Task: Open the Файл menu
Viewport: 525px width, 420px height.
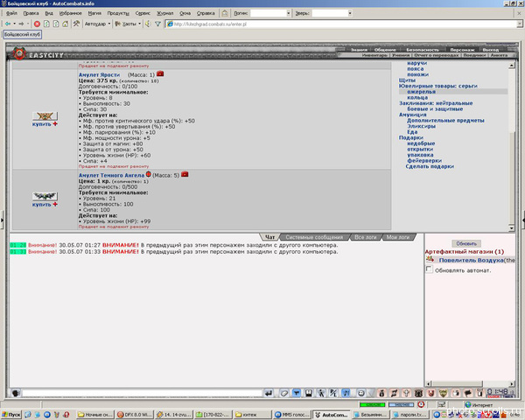Action: [11, 13]
